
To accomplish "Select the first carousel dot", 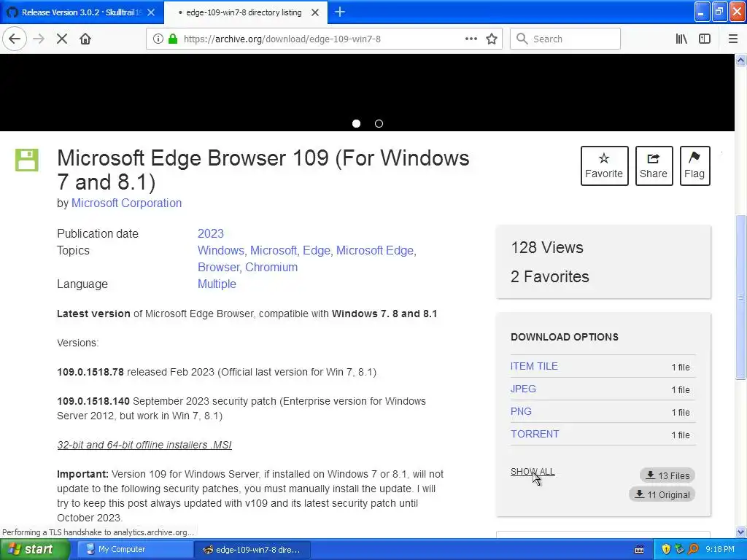I will [356, 124].
